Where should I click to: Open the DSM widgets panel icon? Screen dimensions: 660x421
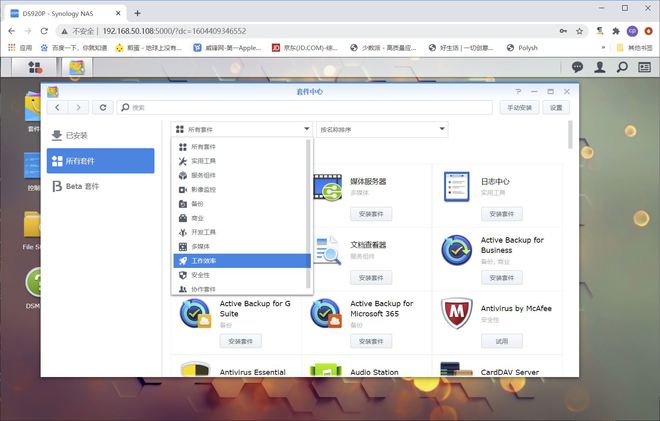644,67
